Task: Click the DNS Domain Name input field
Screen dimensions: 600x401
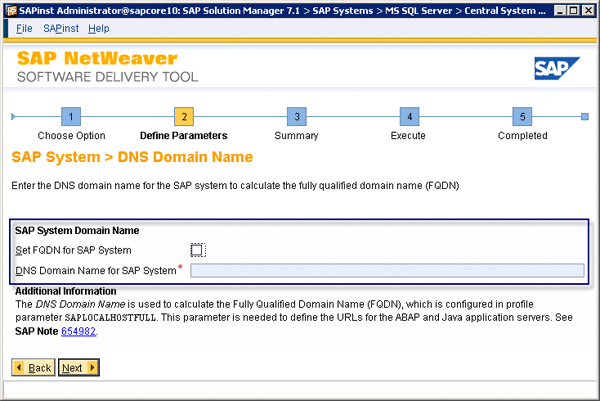Action: (x=387, y=270)
